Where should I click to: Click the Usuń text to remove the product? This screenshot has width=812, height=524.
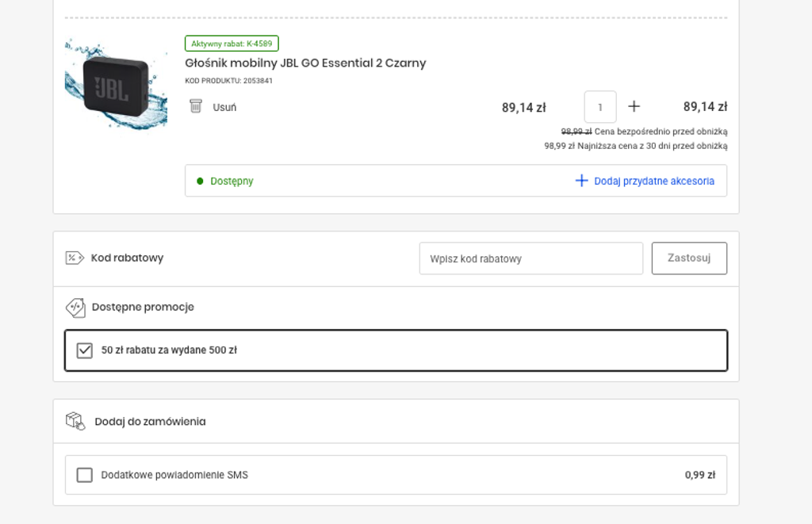click(x=224, y=107)
